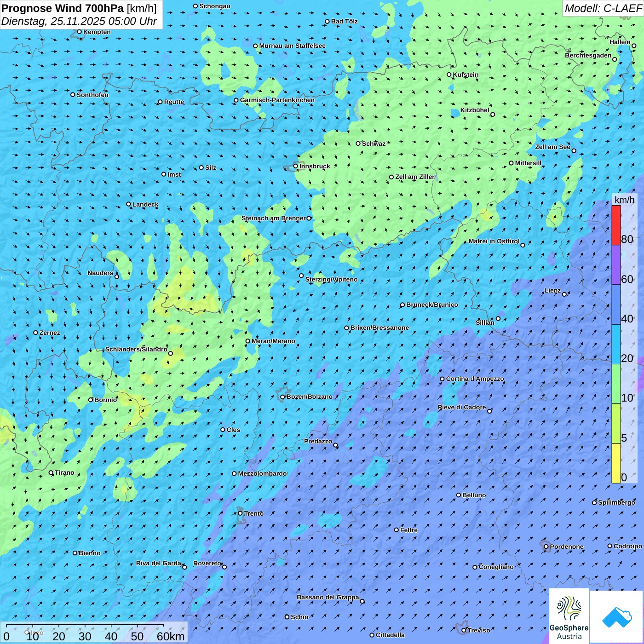Click the Hallein location dot
Screen dimensions: 644x644
tap(634, 46)
